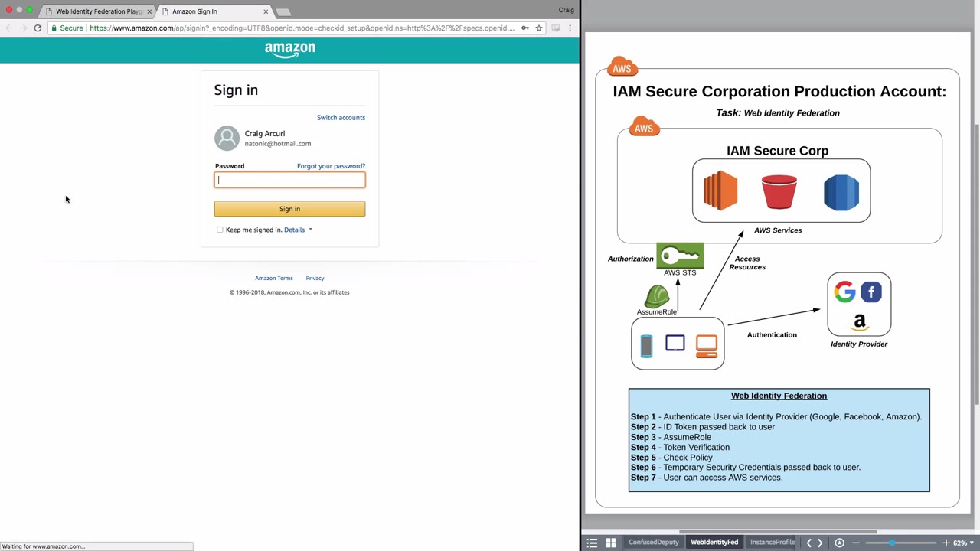Go to the next diagram page tab
Screen dimensions: 980x551
[820, 543]
